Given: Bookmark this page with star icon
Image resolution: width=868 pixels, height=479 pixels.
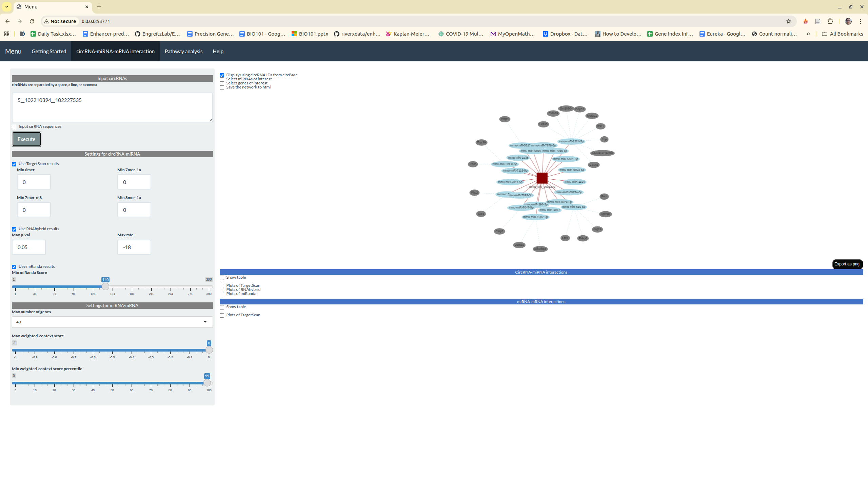Looking at the screenshot, I should [789, 21].
